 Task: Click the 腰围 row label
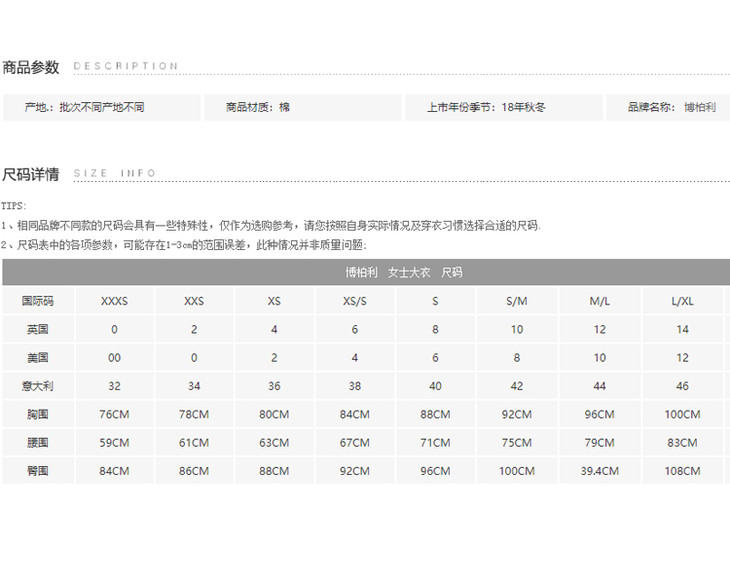(x=38, y=442)
